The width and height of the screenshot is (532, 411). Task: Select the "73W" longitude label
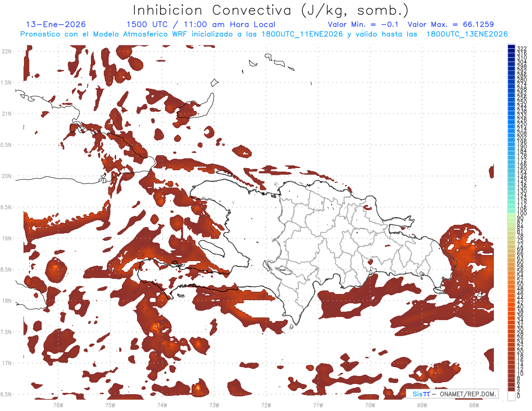coord(214,405)
